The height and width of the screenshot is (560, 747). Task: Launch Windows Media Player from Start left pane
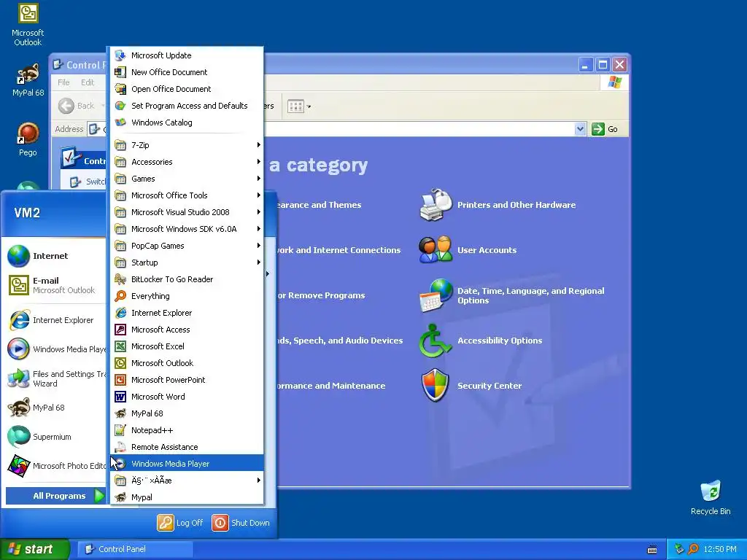(55, 349)
